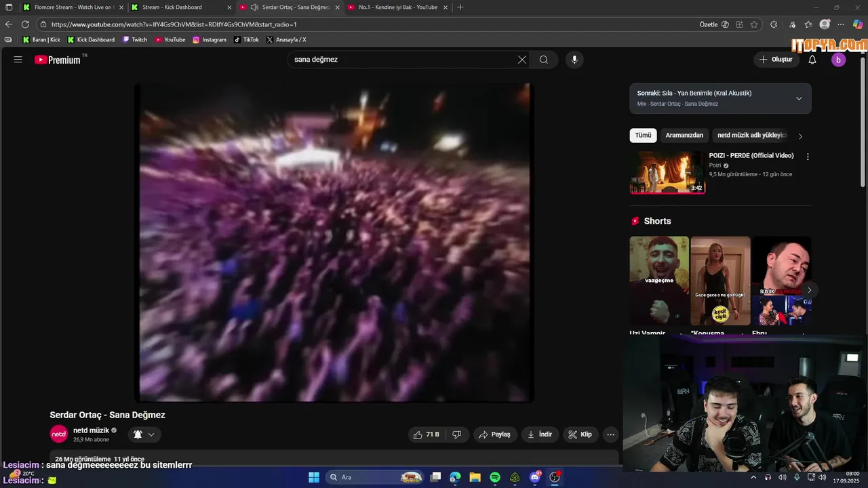This screenshot has height=488, width=868.
Task: Open the Favorites list icon in toolbar
Action: pos(807,24)
